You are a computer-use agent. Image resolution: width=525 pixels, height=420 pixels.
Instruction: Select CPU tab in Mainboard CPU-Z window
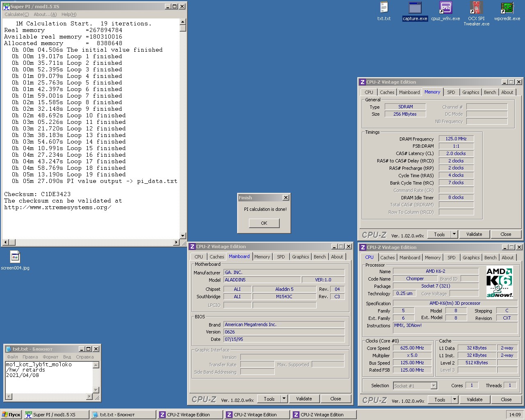(x=199, y=257)
